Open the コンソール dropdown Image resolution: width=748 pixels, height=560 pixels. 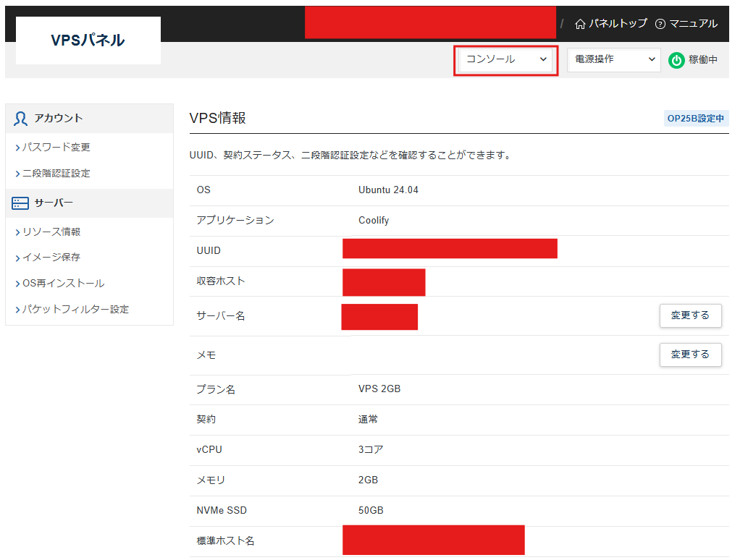pos(505,59)
